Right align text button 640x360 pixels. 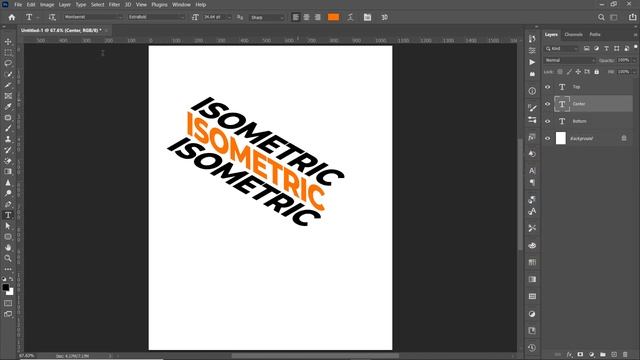(318, 17)
